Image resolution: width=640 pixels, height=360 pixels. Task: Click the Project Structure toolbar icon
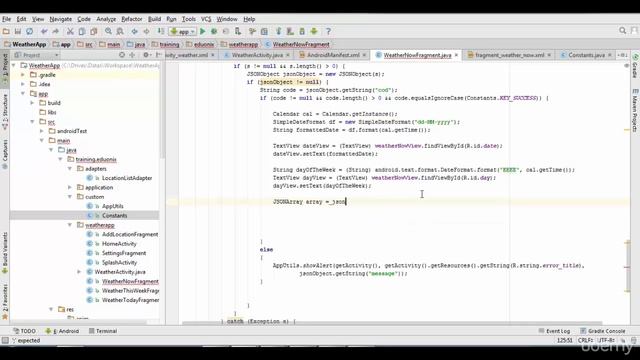coord(264,31)
